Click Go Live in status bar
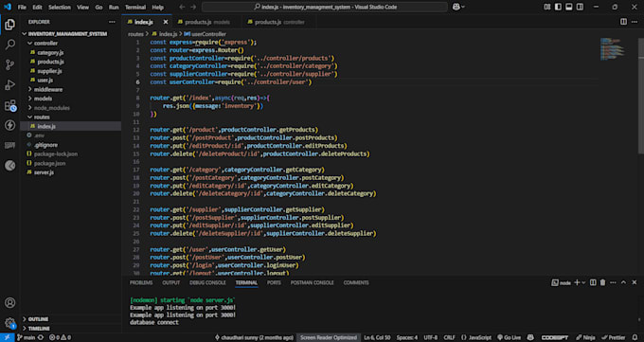The height and width of the screenshot is (342, 644). coord(509,337)
